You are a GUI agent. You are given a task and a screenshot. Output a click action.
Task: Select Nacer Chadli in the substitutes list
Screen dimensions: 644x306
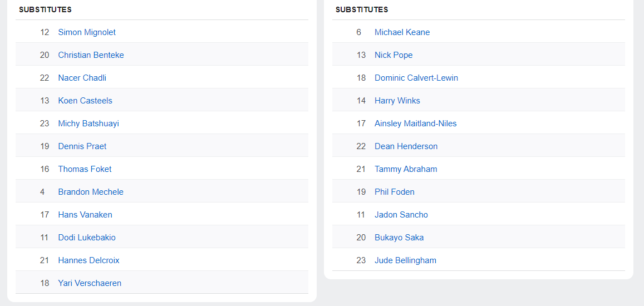coord(82,78)
